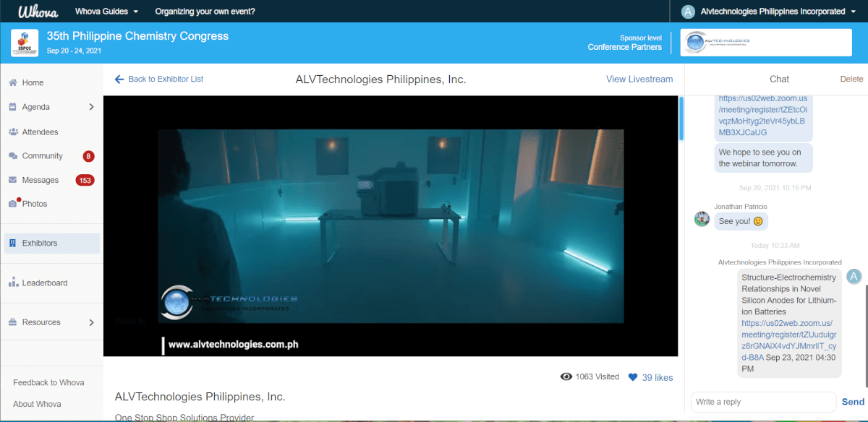Click Jonathan Patricio's avatar in chat
The image size is (868, 422).
click(x=702, y=219)
